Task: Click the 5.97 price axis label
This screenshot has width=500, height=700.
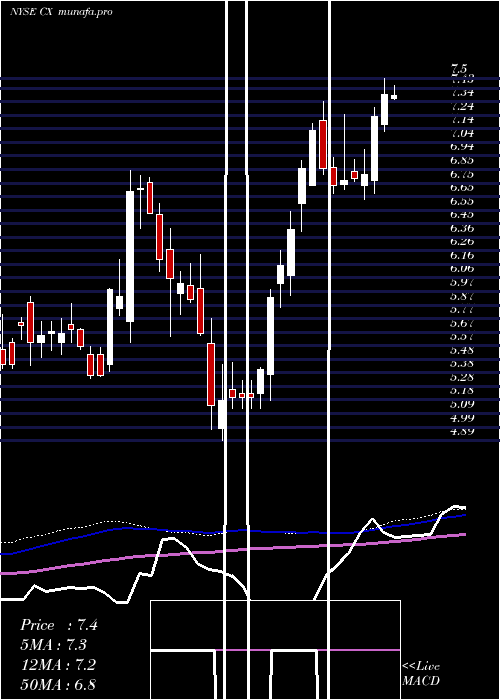Action: coord(462,282)
